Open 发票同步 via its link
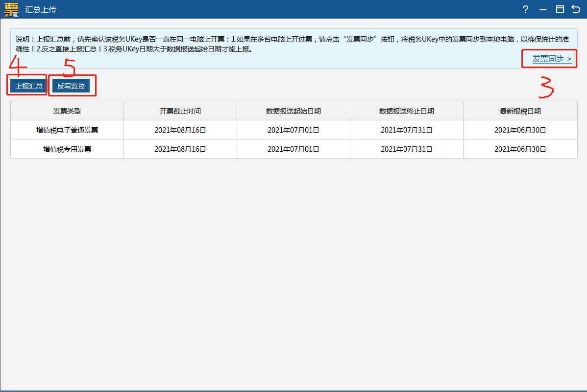This screenshot has width=587, height=392. click(x=549, y=59)
